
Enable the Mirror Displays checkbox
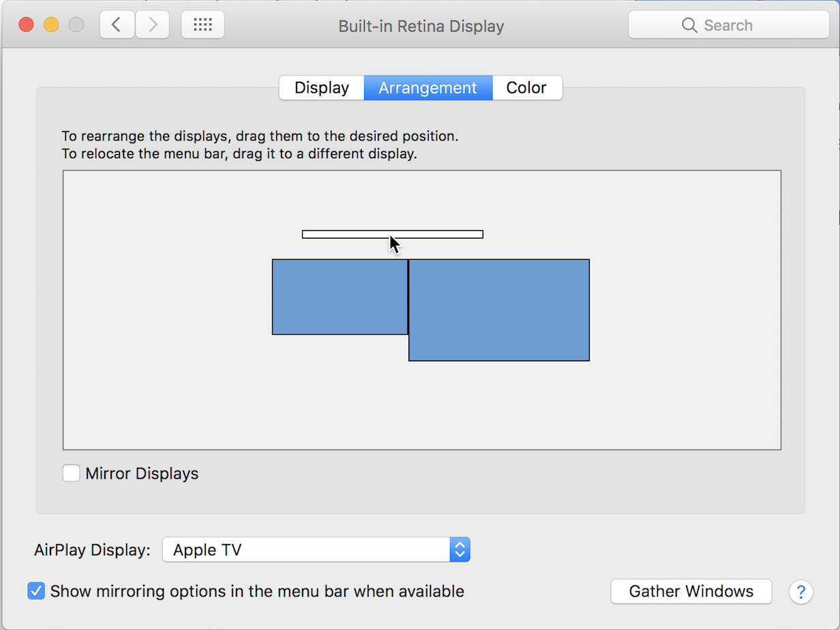(71, 473)
